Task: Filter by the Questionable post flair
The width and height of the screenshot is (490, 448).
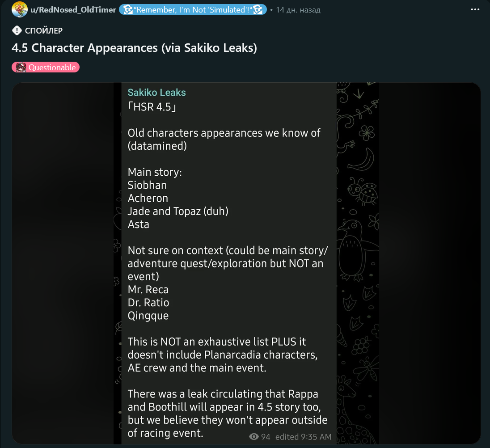Action: 46,67
